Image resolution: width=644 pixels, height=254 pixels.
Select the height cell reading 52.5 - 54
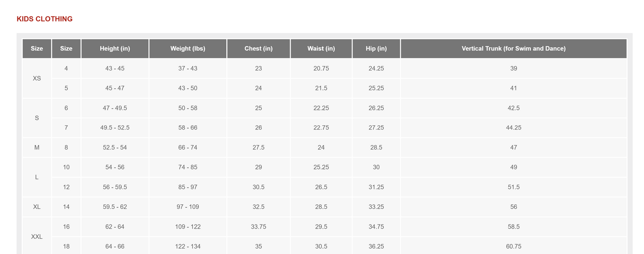(x=115, y=147)
